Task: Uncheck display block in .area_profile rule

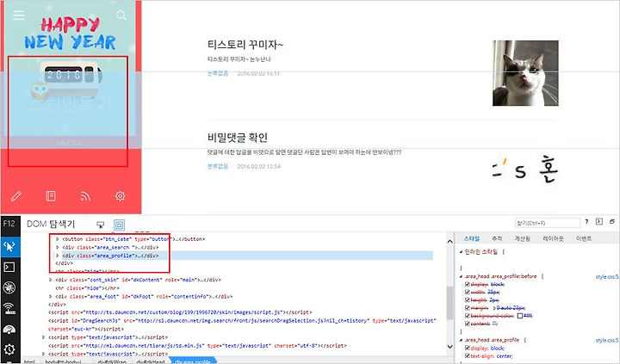Action: click(468, 349)
